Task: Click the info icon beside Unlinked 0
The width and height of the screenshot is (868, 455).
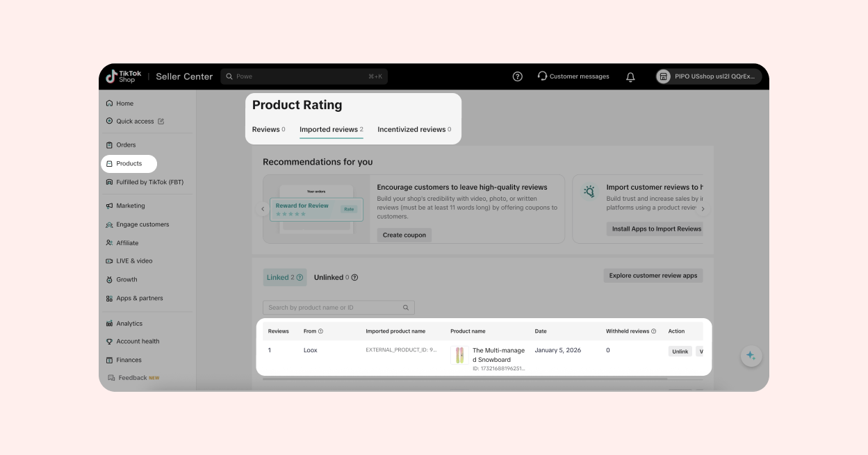Action: tap(354, 278)
